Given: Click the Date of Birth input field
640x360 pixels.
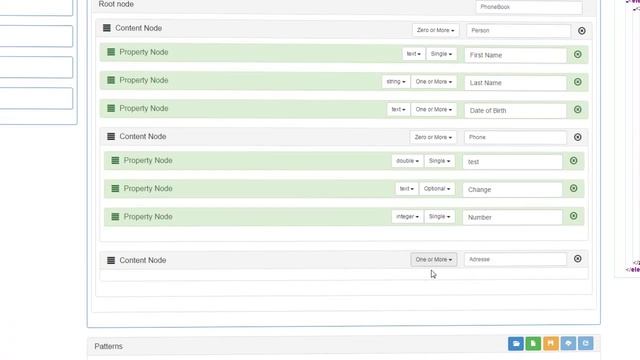Looking at the screenshot, I should [x=516, y=110].
